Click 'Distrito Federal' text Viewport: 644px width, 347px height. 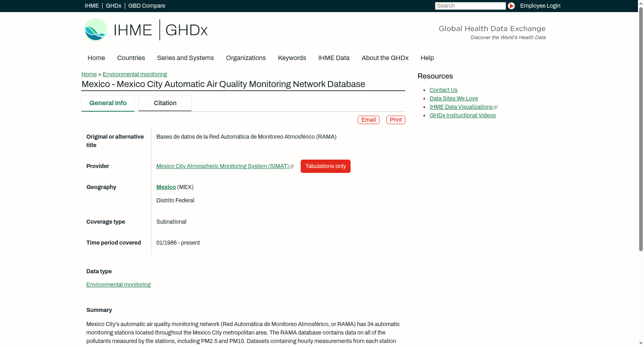(175, 200)
